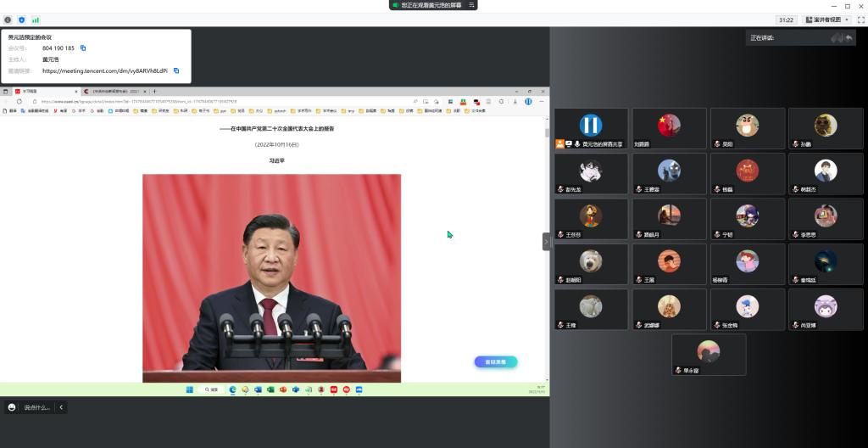Open the blue security shield icon

21,20
